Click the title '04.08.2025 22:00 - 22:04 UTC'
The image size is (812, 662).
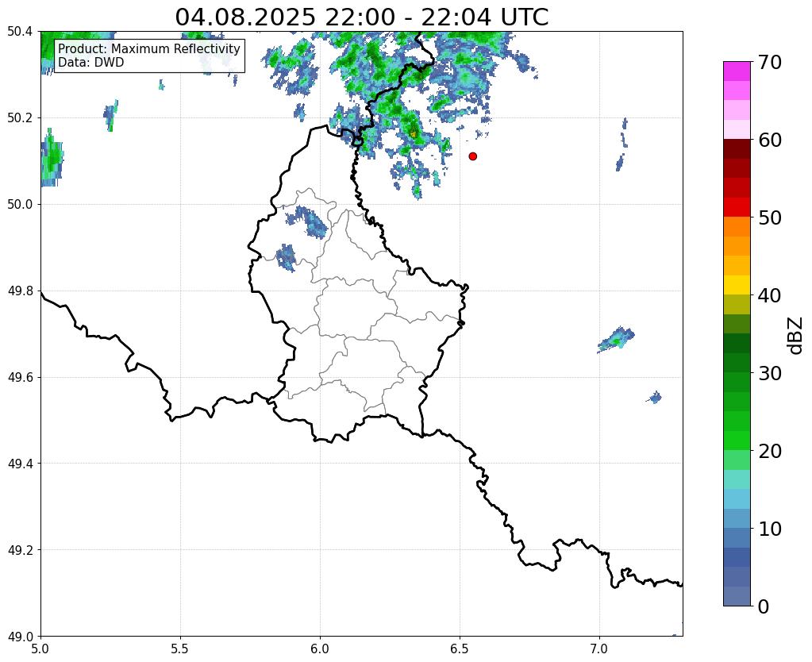pyautogui.click(x=361, y=17)
